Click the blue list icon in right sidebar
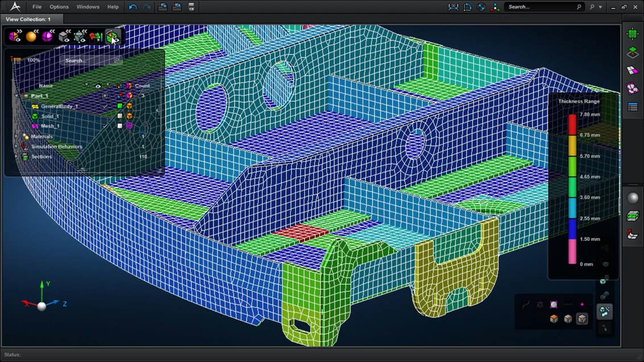This screenshot has width=644, height=362. point(632,107)
